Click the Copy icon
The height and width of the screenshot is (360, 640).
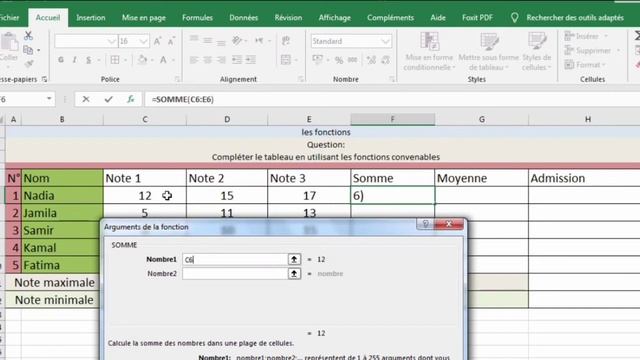pyautogui.click(x=28, y=50)
